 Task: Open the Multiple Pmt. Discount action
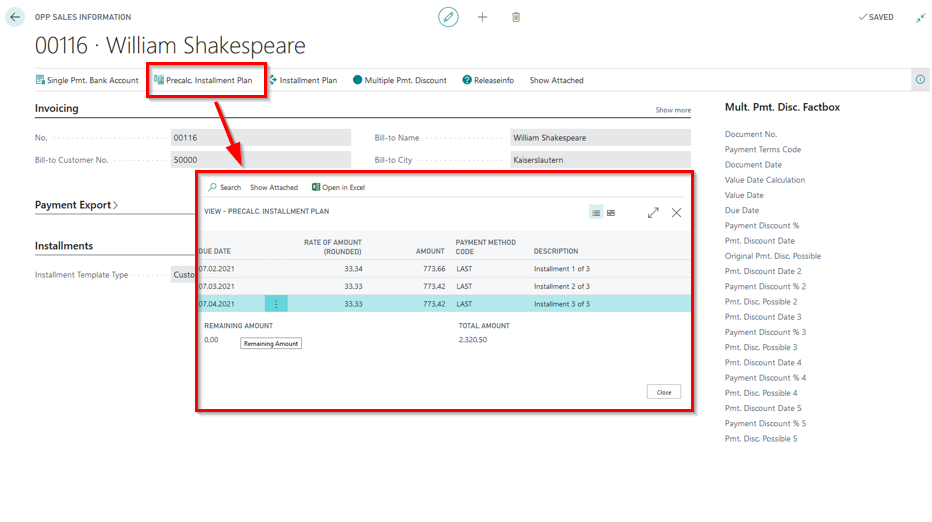coord(400,80)
